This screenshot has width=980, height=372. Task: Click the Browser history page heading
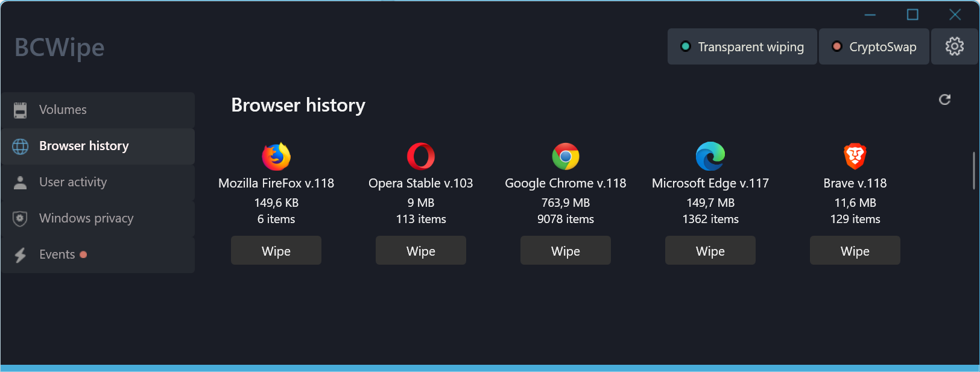[x=299, y=105]
